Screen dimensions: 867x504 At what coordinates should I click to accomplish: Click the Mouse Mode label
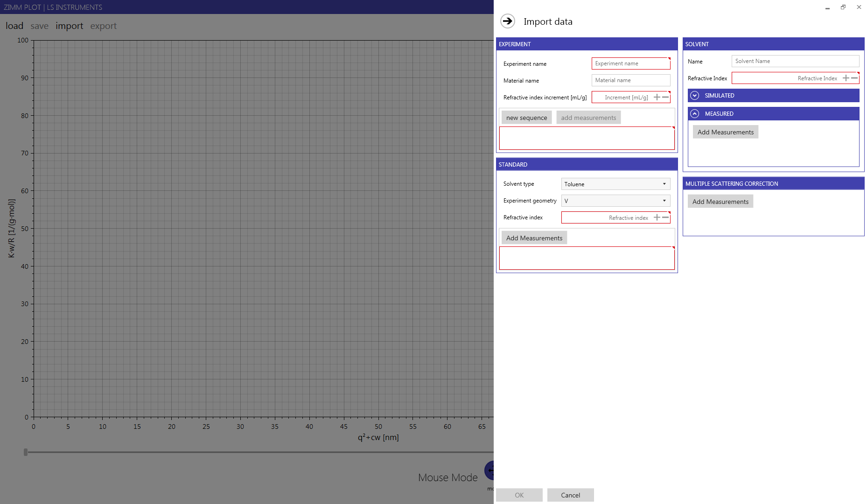[x=448, y=477]
